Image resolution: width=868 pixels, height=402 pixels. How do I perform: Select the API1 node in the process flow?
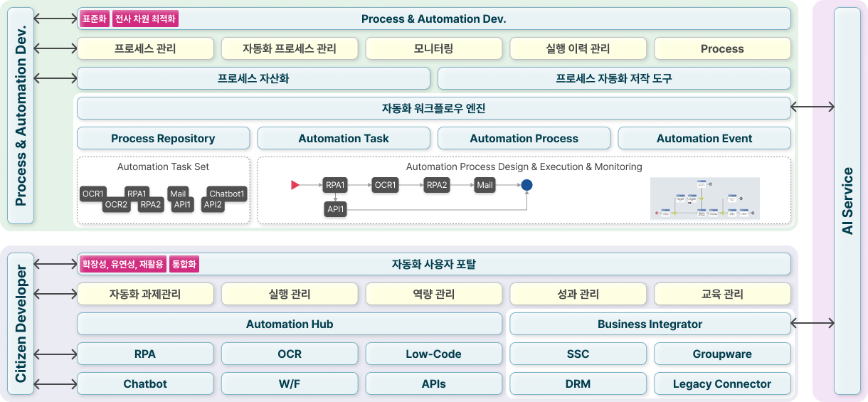[335, 209]
